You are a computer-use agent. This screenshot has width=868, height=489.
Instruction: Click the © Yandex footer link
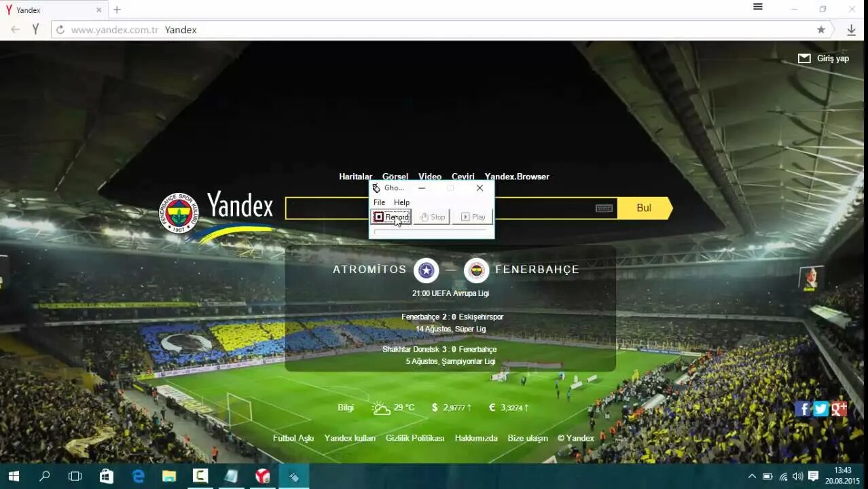tap(576, 438)
